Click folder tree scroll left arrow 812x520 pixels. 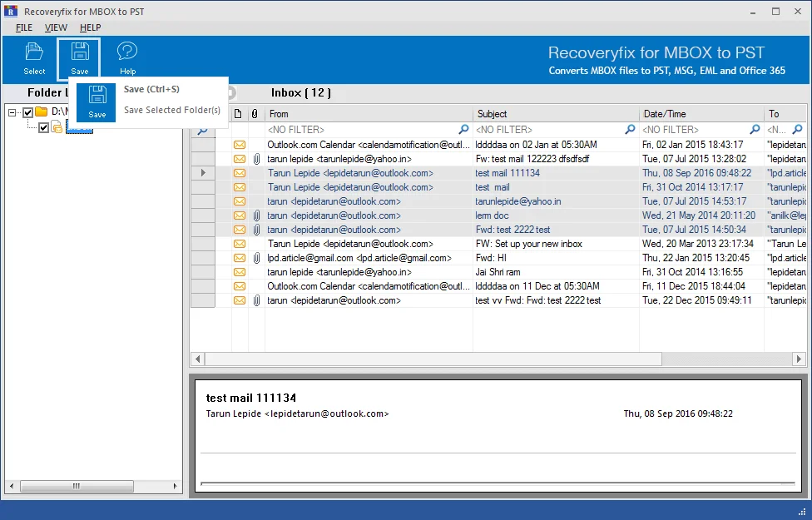[12, 486]
